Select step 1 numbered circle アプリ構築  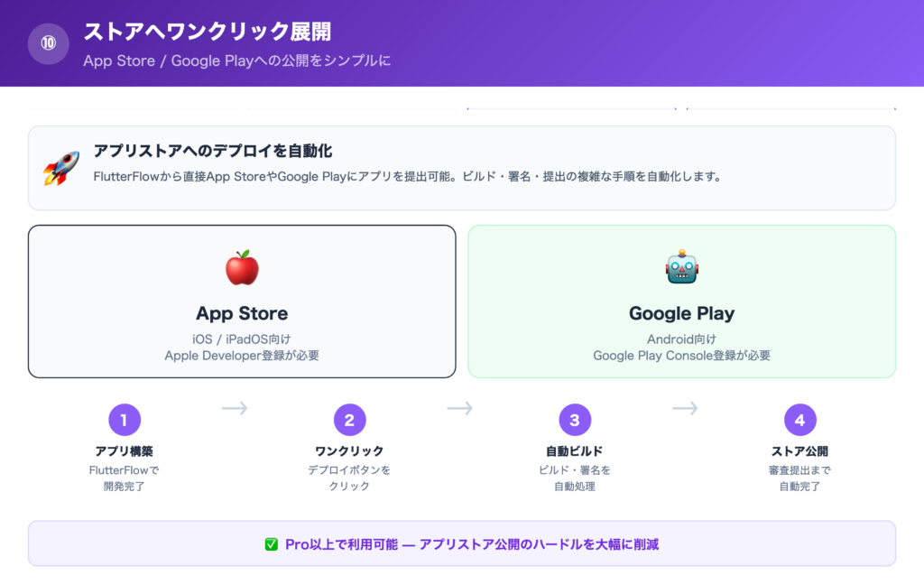(x=125, y=419)
